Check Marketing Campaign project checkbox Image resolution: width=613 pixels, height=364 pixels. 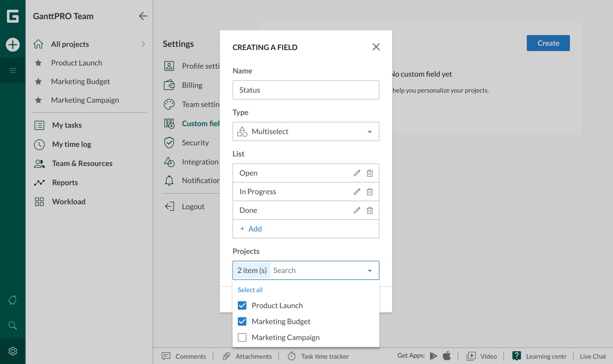tap(242, 337)
